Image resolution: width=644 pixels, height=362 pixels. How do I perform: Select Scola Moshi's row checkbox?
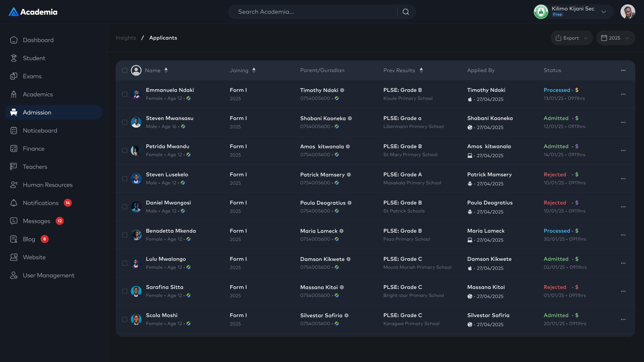pyautogui.click(x=125, y=319)
